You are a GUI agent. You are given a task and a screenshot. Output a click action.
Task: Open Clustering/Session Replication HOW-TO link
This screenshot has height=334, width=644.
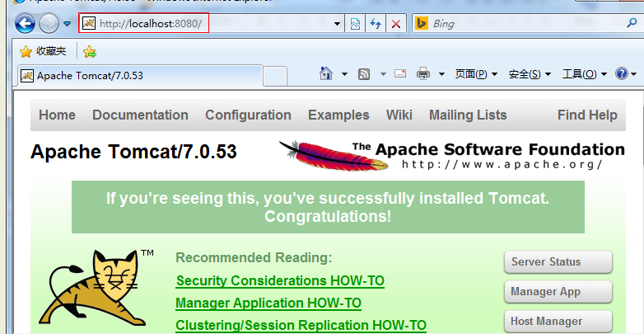tap(301, 326)
